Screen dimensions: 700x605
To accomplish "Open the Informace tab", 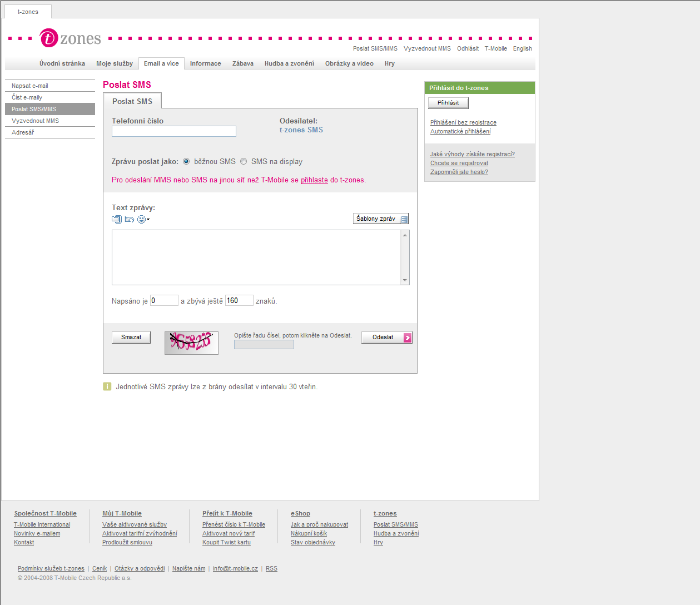I will pyautogui.click(x=206, y=63).
